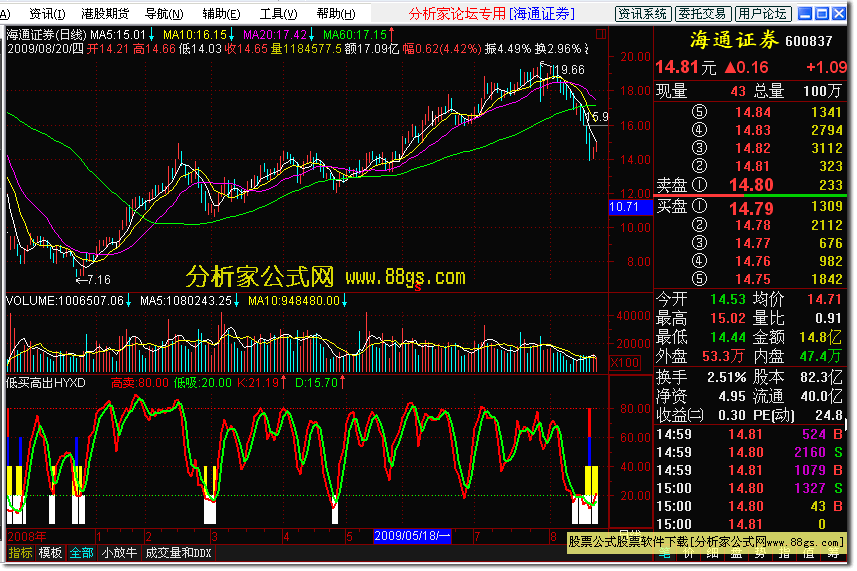Select the 细 tab under the quote panel
857x571 pixels.
click(x=713, y=555)
